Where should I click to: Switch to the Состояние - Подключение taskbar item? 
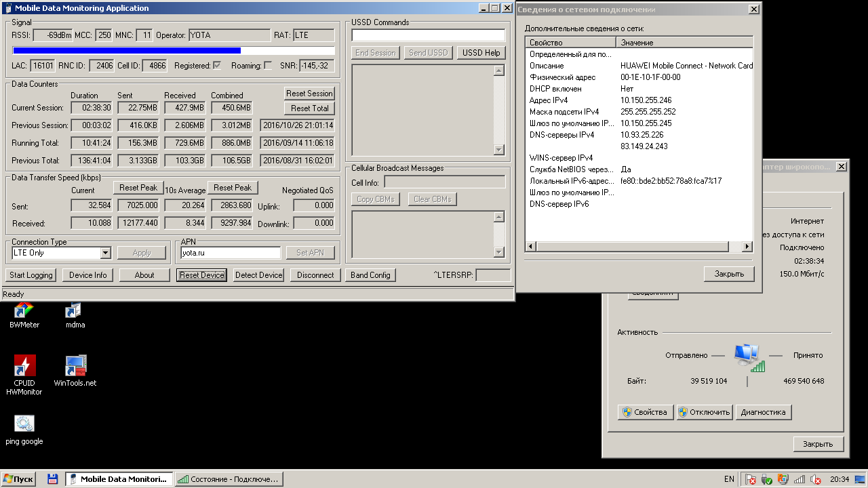(229, 479)
